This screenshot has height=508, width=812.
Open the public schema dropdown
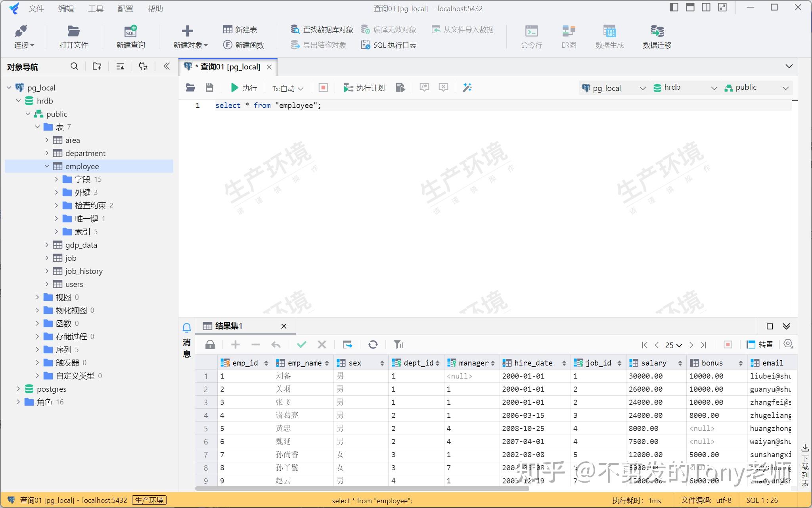click(x=756, y=87)
